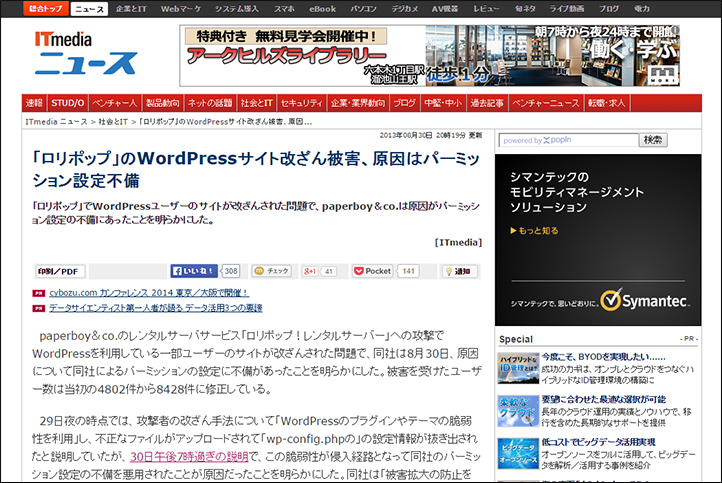Screen dimensions: 722x483
Task: Open the 製品動向 red tab
Action: click(163, 103)
